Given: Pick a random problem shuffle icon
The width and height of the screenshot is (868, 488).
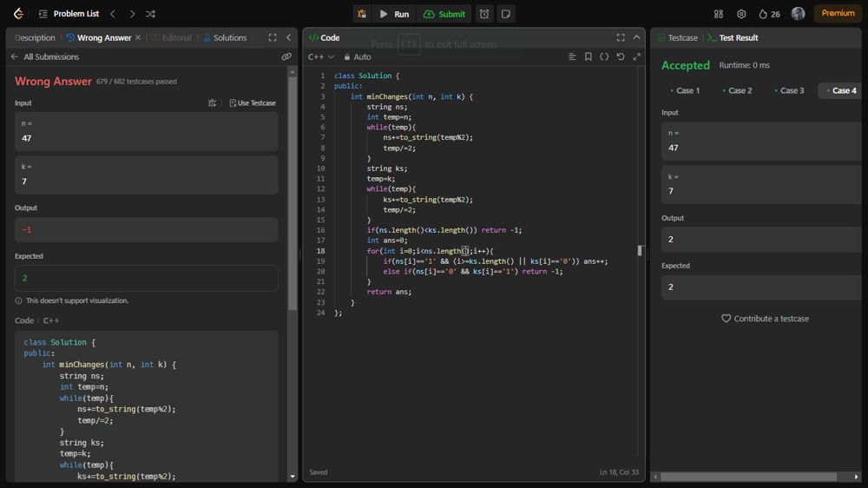Looking at the screenshot, I should (150, 14).
